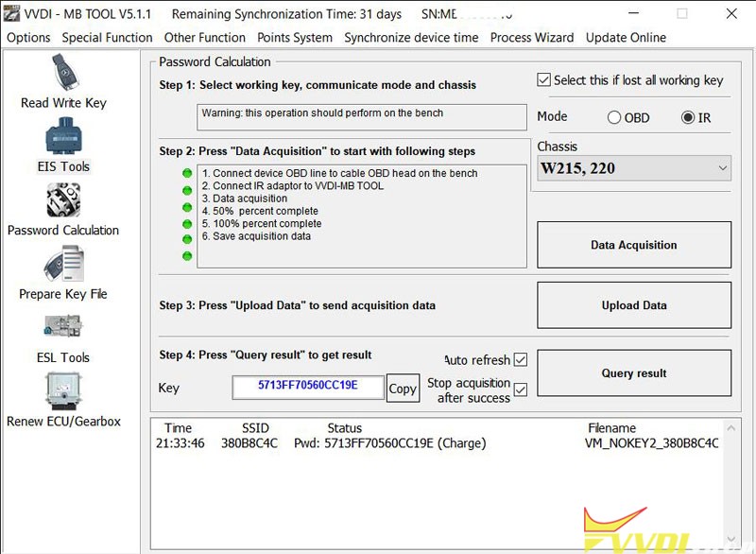Open the Other Function menu
Screen dimensions: 756x554
204,38
